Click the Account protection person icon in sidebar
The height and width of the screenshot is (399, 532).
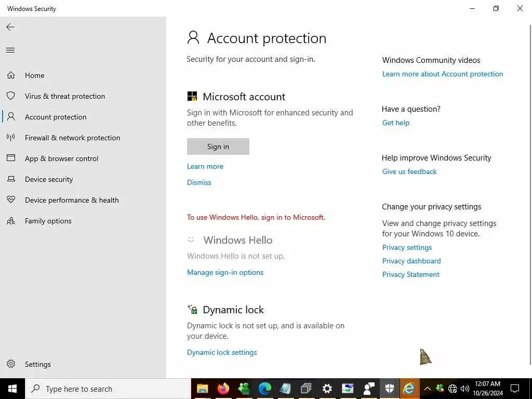tap(11, 117)
